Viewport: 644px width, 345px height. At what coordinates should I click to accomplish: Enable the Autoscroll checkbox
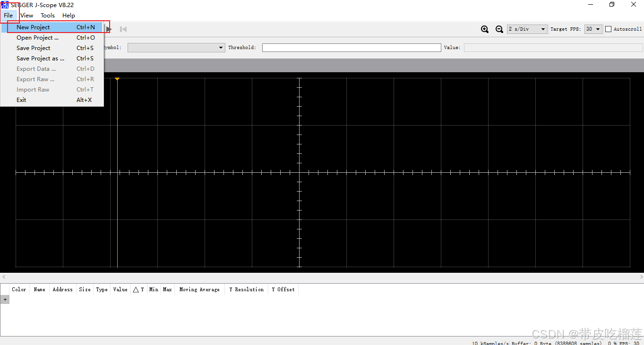(x=609, y=29)
